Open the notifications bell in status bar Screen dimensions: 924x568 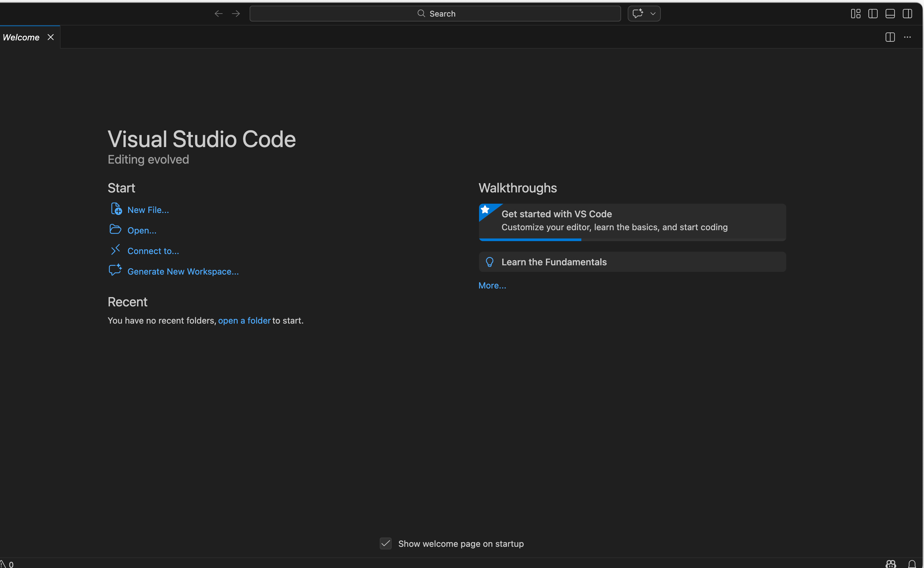(x=912, y=563)
